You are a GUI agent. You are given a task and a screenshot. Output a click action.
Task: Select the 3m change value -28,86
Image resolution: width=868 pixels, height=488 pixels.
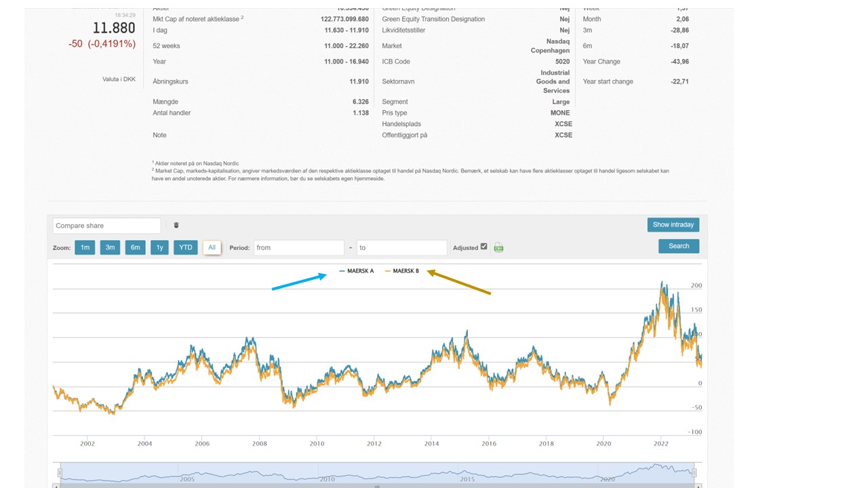tap(679, 30)
